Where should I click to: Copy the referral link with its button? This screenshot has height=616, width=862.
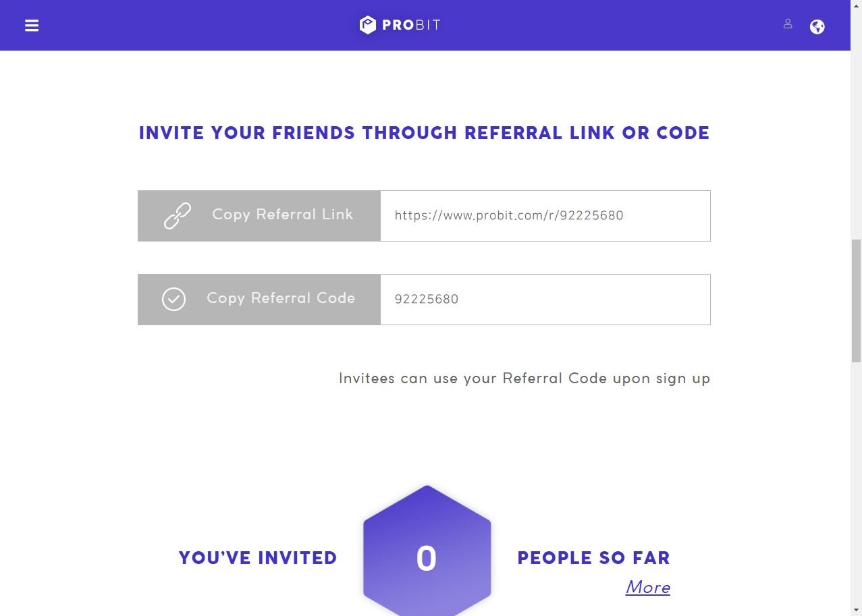(259, 216)
